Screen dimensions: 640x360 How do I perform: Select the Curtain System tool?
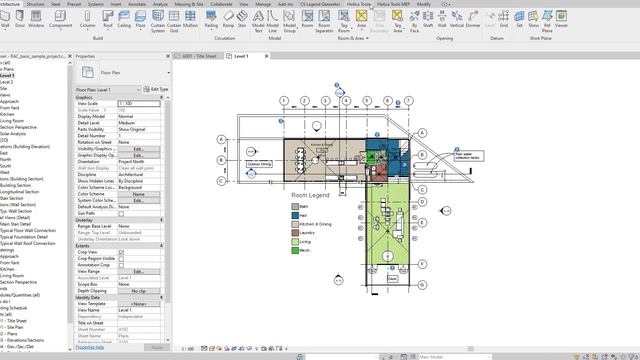pos(158,21)
